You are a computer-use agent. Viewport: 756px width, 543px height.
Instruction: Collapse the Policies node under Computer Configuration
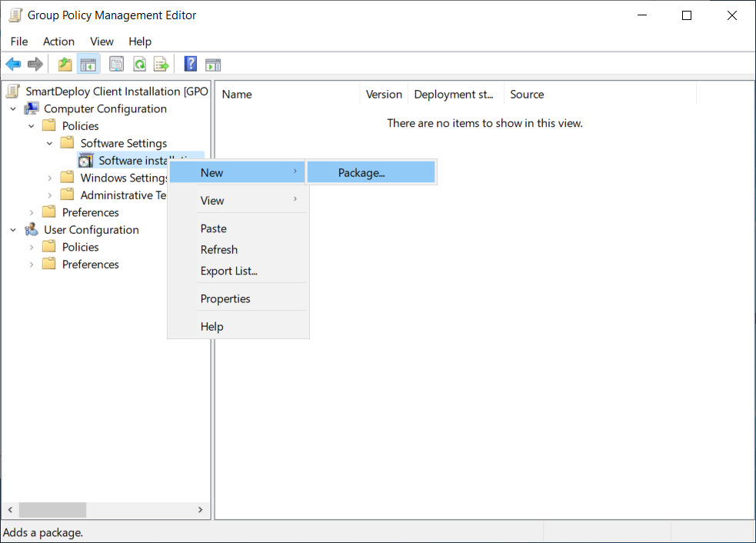32,126
